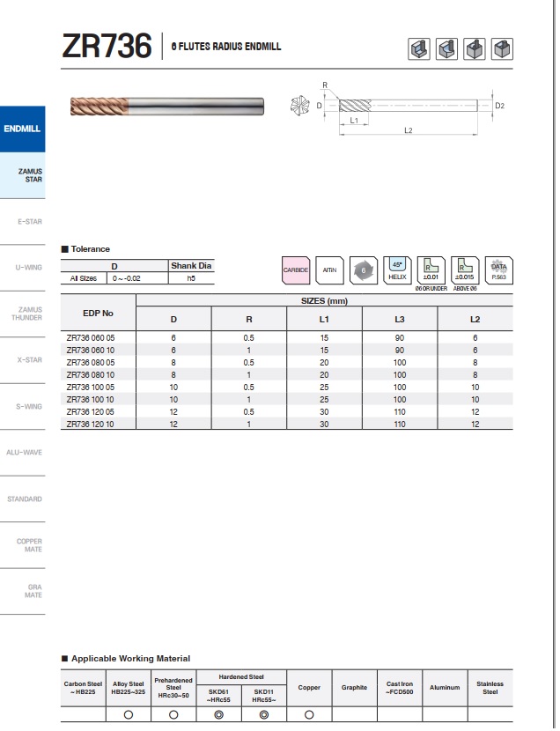The image size is (560, 731).
Task: Open the COPPER MATE sidebar tab
Action: click(x=22, y=545)
